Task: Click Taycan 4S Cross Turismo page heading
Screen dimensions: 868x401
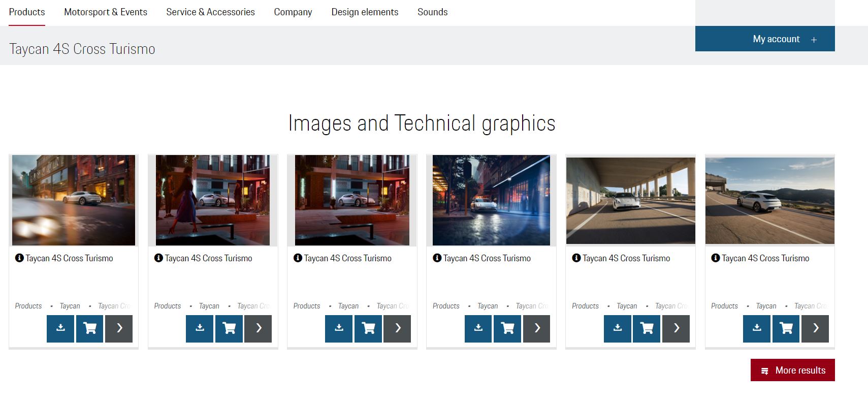Action: [82, 49]
